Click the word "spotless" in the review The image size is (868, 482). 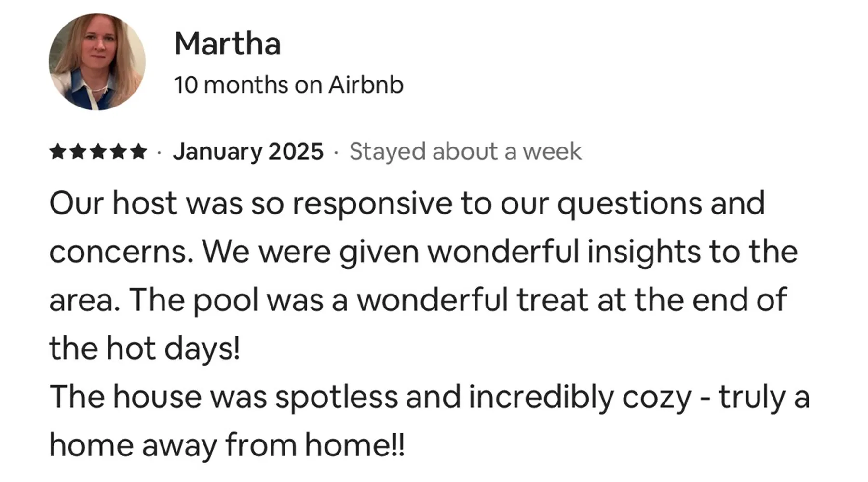click(x=336, y=397)
